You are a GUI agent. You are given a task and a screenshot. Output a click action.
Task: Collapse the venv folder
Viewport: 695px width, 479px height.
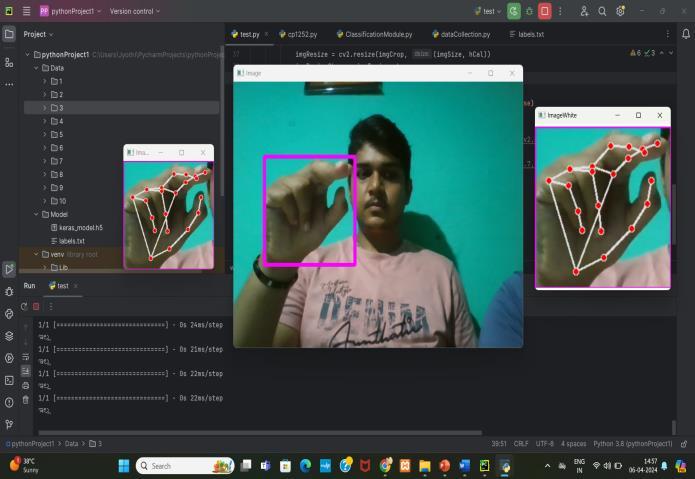tap(36, 254)
